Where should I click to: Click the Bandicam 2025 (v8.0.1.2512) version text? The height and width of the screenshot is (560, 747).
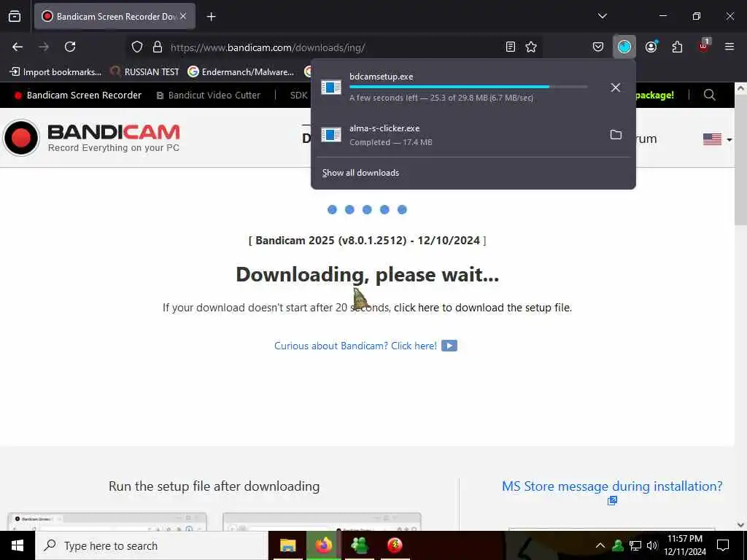(x=368, y=240)
